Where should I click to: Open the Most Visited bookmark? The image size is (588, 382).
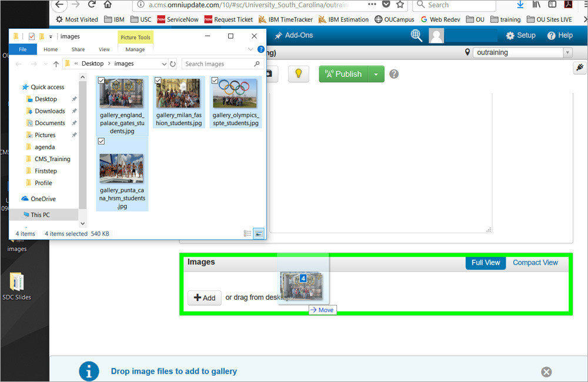click(77, 19)
